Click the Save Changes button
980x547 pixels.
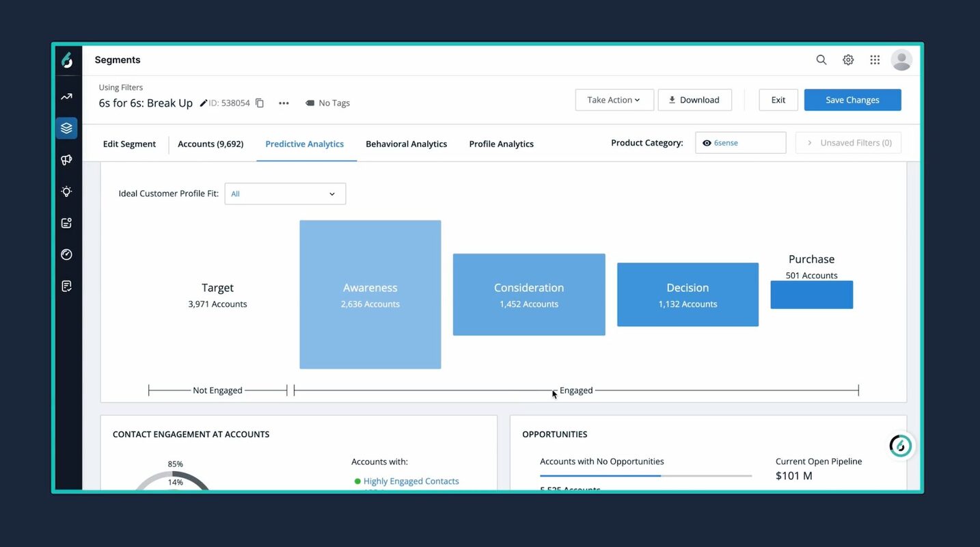tap(852, 99)
